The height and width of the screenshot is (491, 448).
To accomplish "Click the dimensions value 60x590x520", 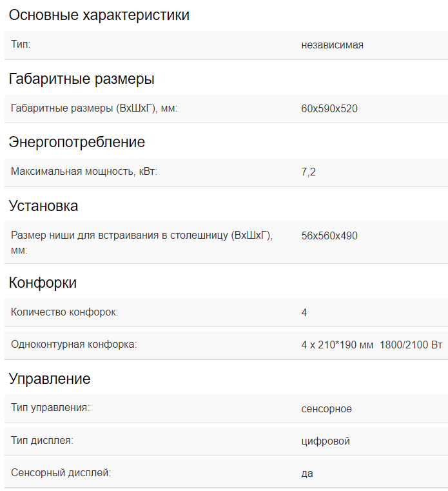I will click(x=329, y=108).
